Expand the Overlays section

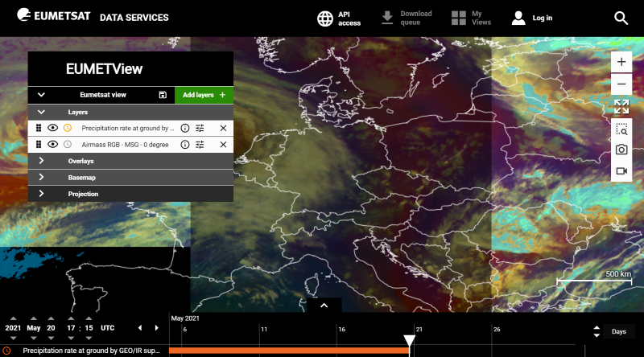click(x=41, y=161)
